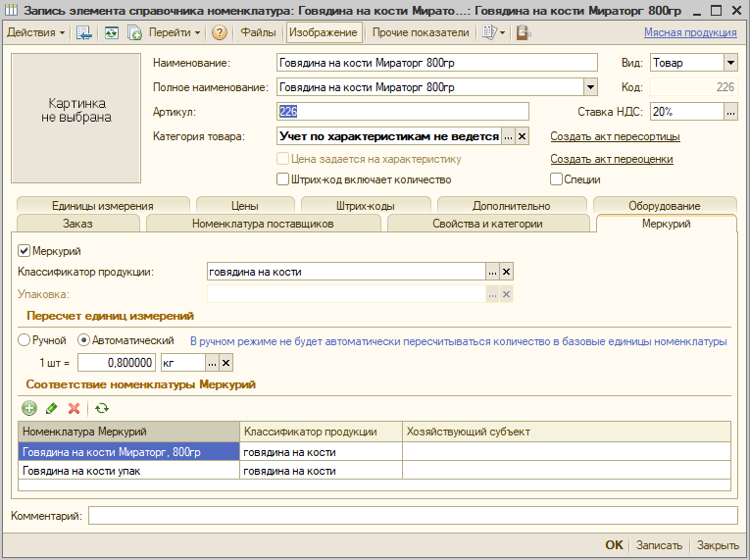
Task: Switch to the Цены tab
Action: click(x=245, y=206)
